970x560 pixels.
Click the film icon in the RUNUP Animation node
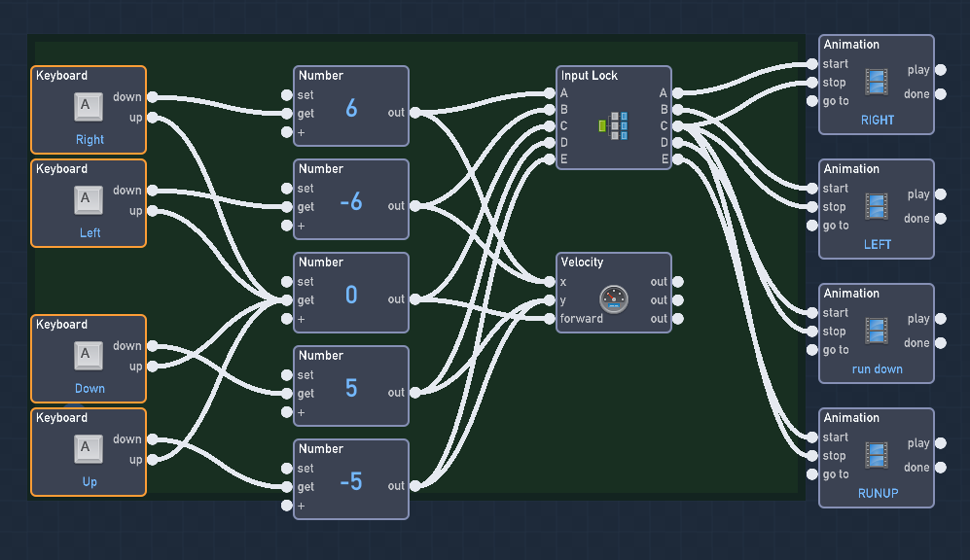point(877,455)
